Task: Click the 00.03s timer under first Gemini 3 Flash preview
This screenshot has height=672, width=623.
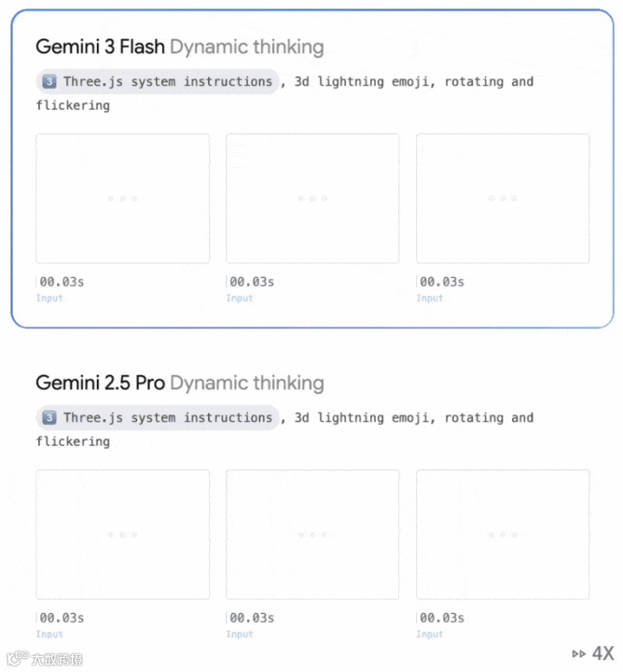Action: point(62,282)
